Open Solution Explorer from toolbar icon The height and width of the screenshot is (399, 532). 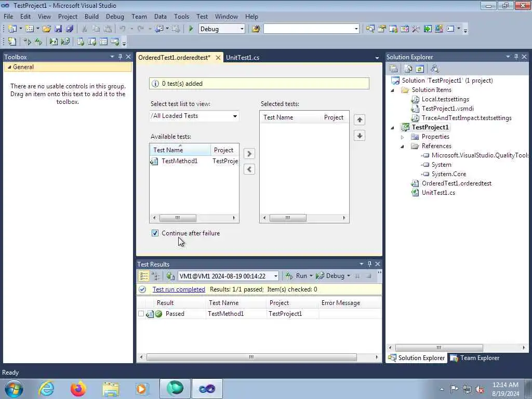pos(370,29)
